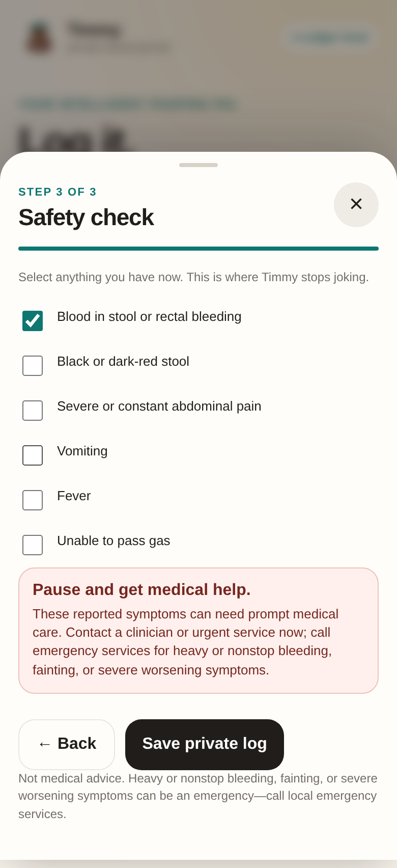Check Black or dark-red stool box
Image resolution: width=397 pixels, height=868 pixels.
33,366
